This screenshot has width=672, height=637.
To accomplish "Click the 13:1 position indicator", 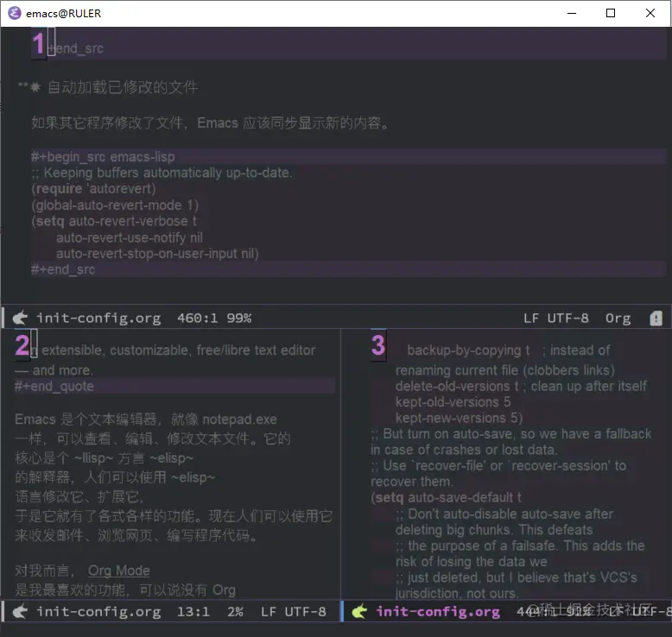I will [x=193, y=612].
